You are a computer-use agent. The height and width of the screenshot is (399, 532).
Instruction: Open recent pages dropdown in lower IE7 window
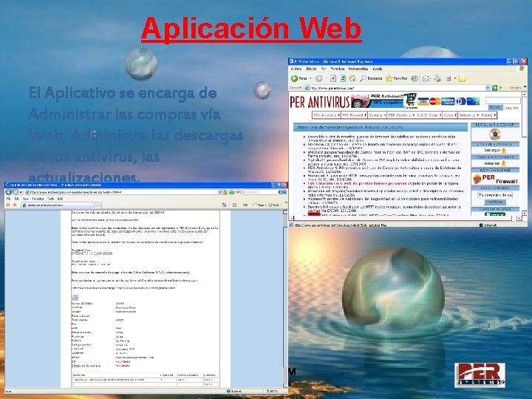tap(21, 192)
